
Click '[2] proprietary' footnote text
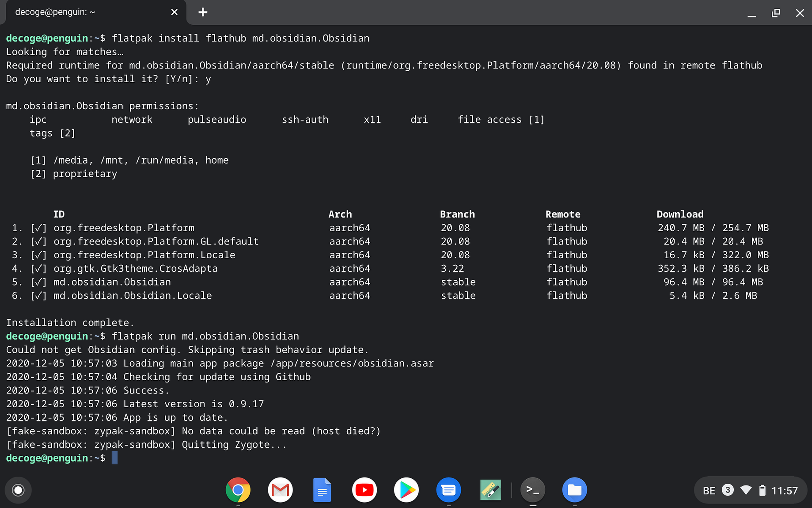pyautogui.click(x=74, y=174)
